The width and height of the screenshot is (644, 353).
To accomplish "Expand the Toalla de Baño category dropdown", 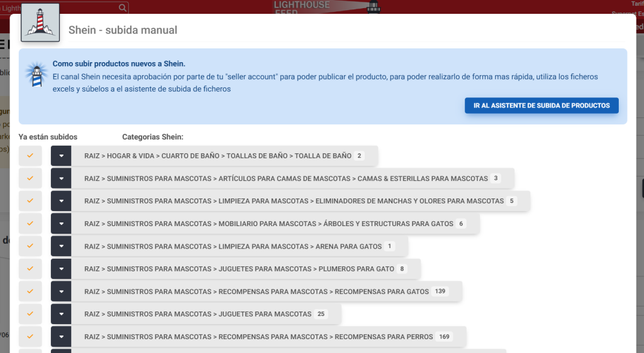I will [x=61, y=156].
